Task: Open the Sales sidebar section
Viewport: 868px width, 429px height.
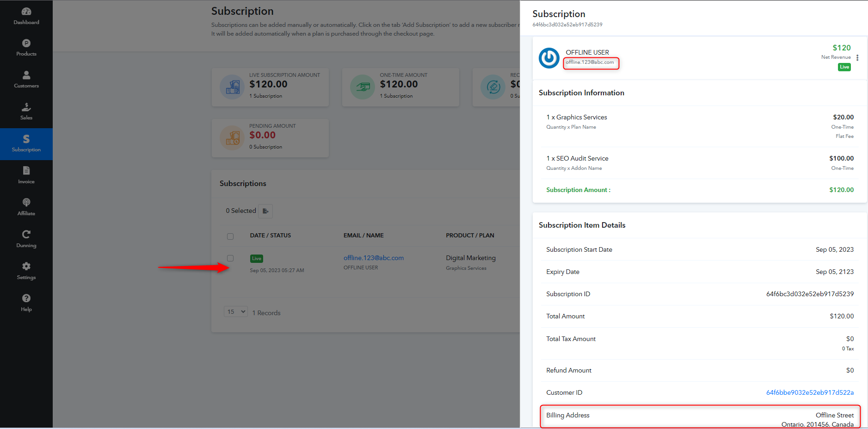Action: pos(26,112)
